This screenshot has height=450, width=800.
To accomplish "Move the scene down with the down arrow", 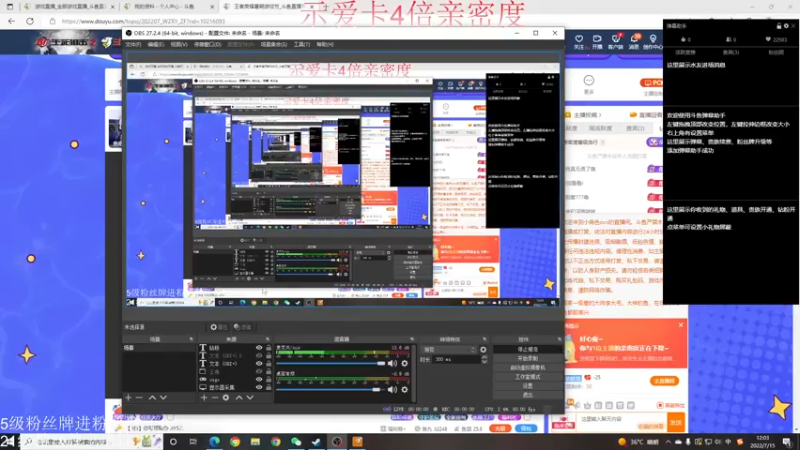I will click(x=163, y=397).
